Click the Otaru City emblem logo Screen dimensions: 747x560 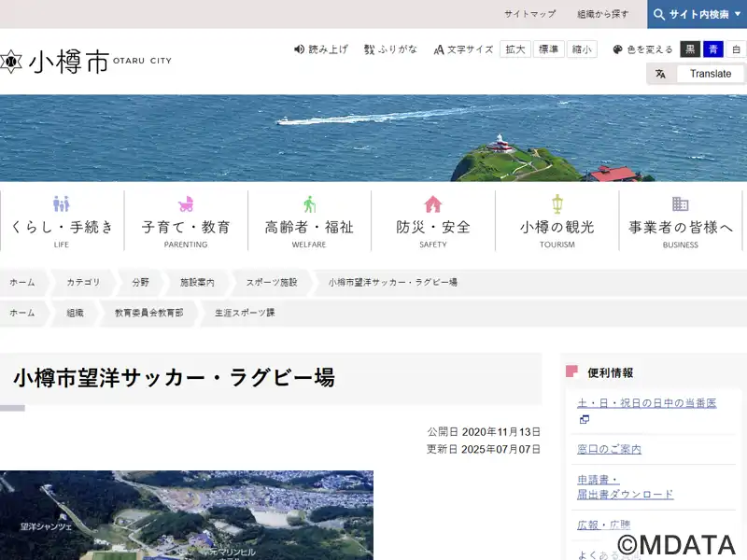tap(11, 62)
